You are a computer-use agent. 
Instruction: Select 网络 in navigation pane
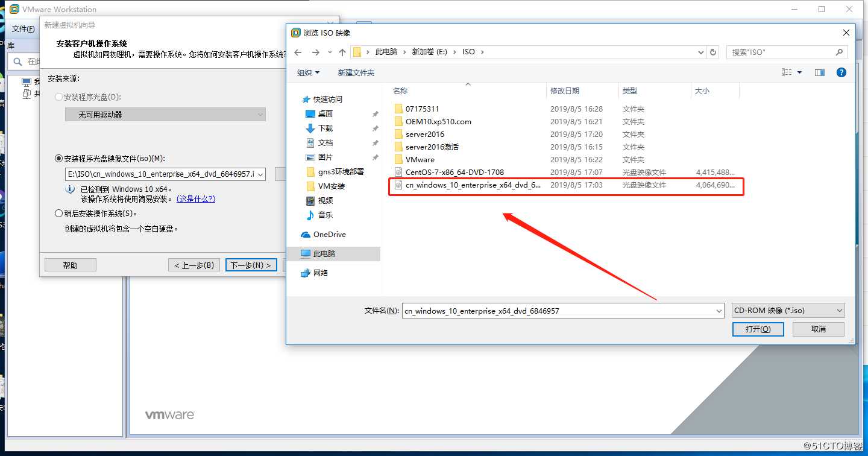point(321,273)
